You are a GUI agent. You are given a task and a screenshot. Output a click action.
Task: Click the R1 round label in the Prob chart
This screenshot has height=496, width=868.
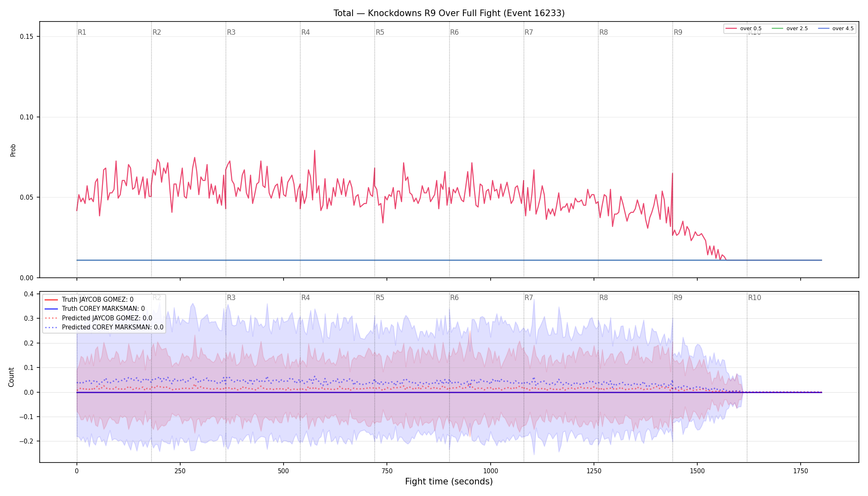pos(82,32)
